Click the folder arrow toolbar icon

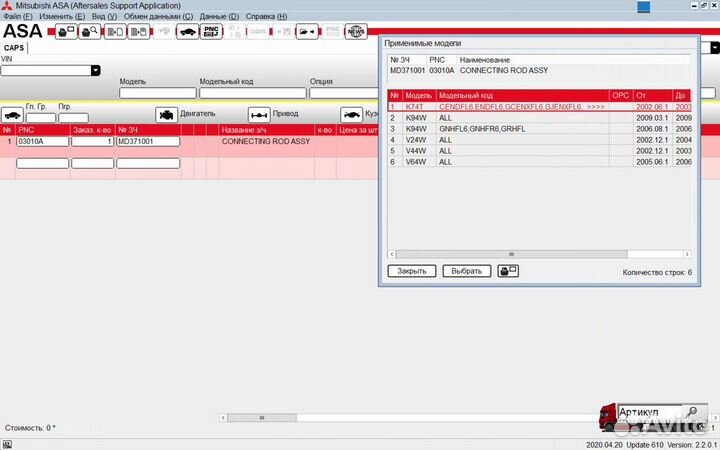pos(307,32)
